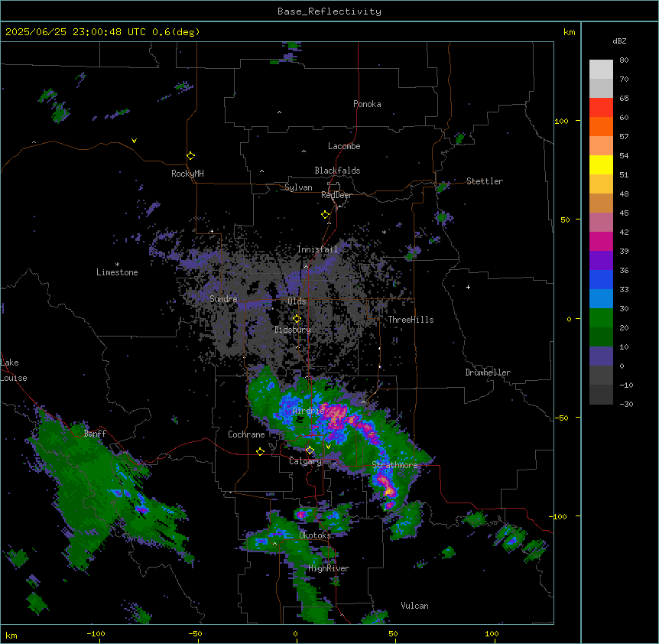Click the Didsbury town label
Viewport: 659px width, 644px height.
coord(293,330)
